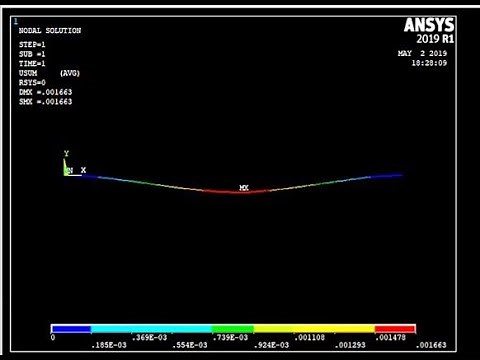Click the MX maximum marker on beam
The image size is (480, 360).
(x=244, y=188)
